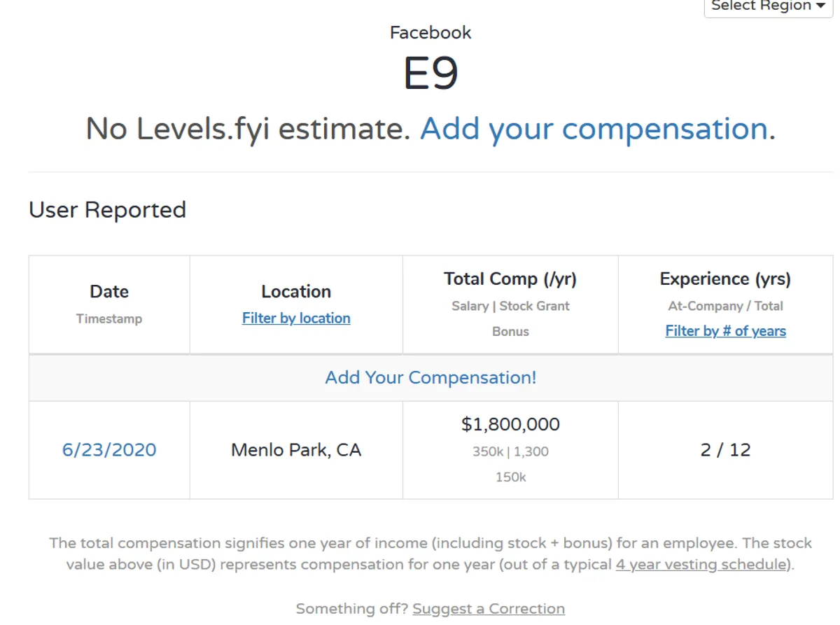Select the '2 / 12' experience cell
This screenshot has width=840, height=625.
pyautogui.click(x=725, y=450)
